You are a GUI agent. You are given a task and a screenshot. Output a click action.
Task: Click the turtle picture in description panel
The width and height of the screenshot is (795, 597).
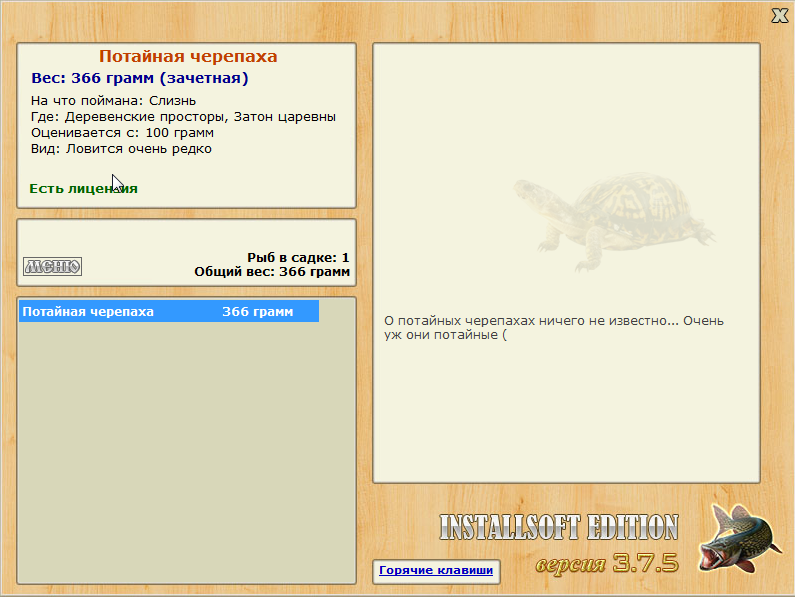coord(613,221)
